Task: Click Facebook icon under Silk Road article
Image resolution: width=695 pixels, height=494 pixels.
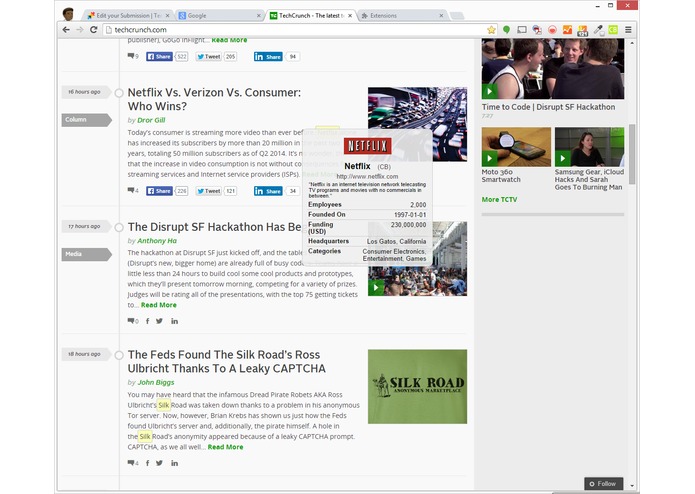Action: [148, 463]
